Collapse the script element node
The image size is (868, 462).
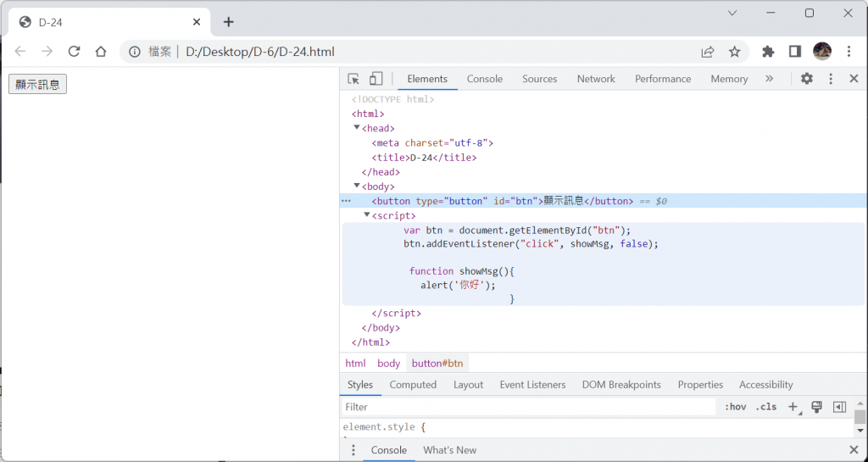coord(366,215)
